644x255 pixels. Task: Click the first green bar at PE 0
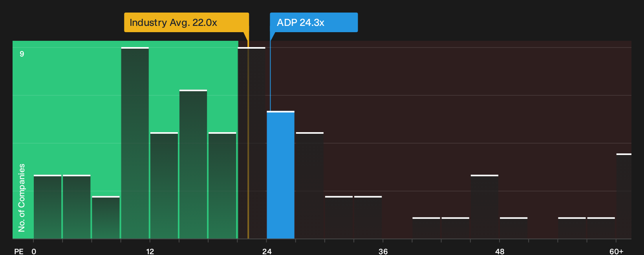[x=48, y=207]
